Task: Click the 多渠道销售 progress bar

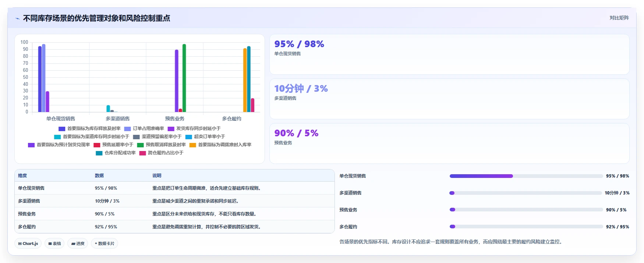Action: pyautogui.click(x=526, y=193)
